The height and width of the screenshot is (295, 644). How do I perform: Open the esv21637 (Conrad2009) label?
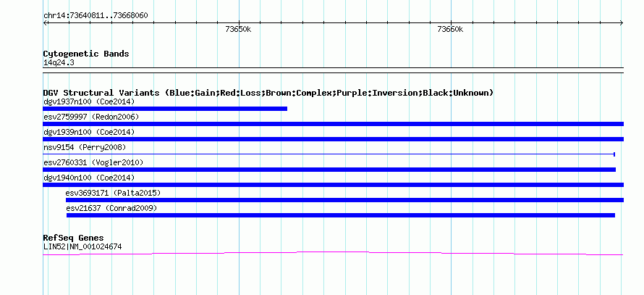pyautogui.click(x=111, y=208)
